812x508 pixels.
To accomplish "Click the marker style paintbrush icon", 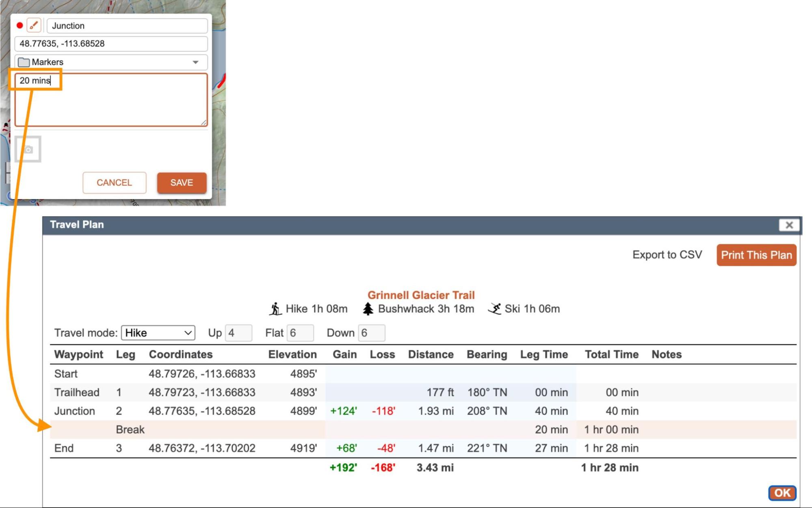I will click(34, 25).
